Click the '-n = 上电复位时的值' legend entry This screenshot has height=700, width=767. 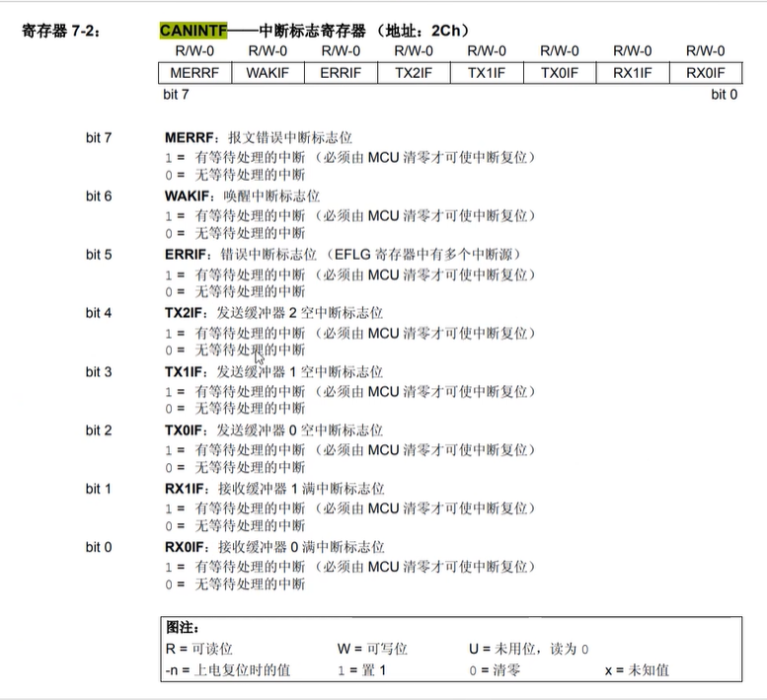click(228, 670)
